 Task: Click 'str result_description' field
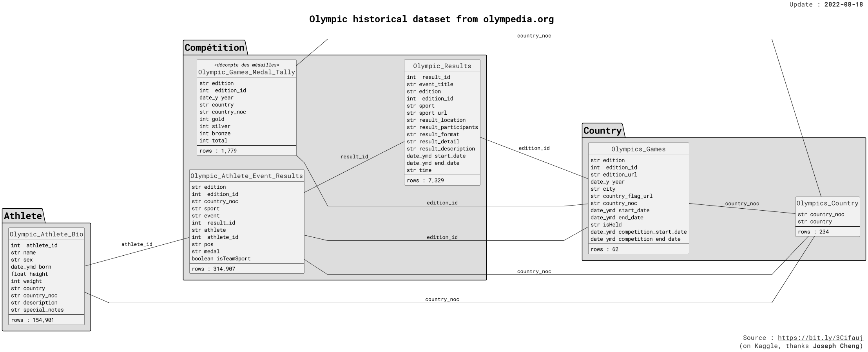pos(441,149)
